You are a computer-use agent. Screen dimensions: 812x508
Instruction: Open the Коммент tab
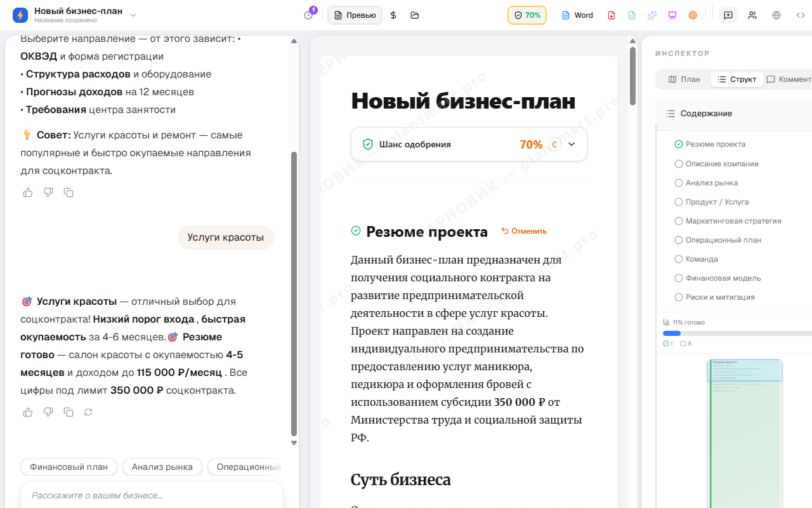[x=790, y=79]
